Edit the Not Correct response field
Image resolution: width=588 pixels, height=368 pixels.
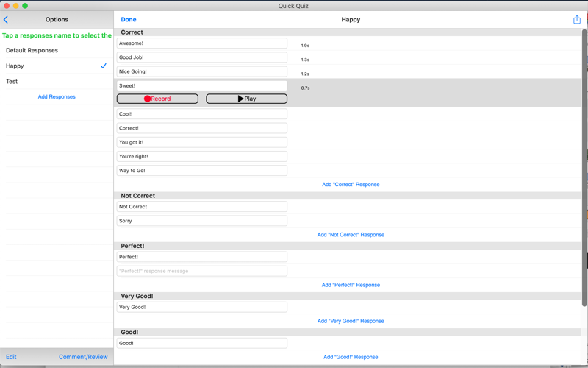(201, 207)
